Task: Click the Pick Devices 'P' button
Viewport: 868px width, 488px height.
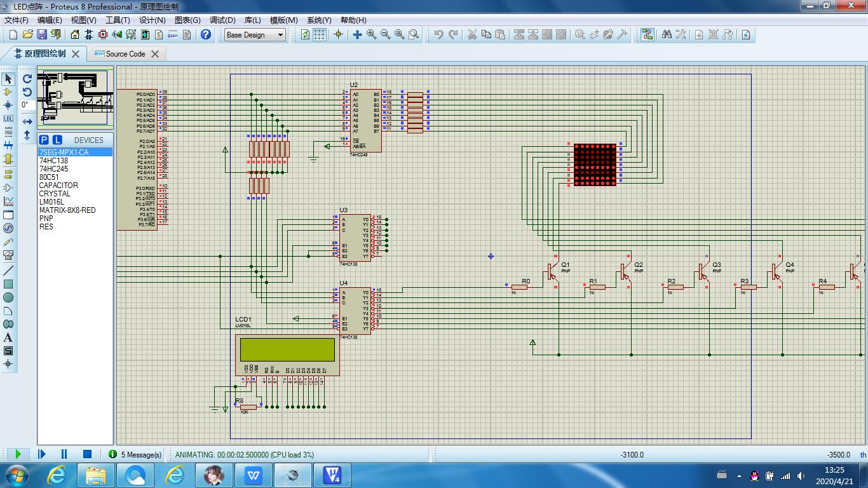Action: tap(44, 140)
